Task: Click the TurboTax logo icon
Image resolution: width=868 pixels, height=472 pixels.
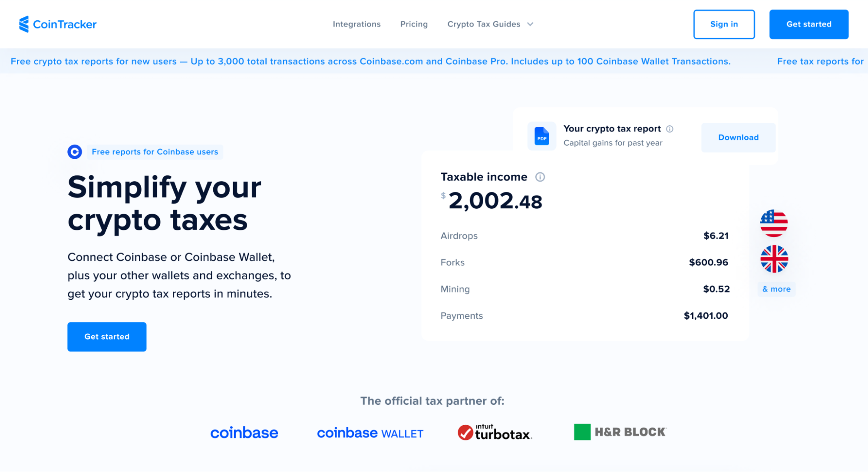Action: tap(466, 433)
